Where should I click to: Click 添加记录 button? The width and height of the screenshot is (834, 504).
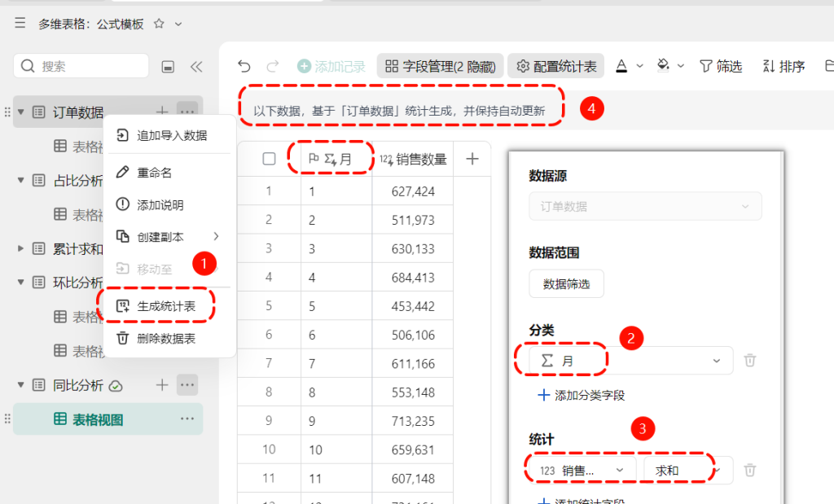(331, 66)
